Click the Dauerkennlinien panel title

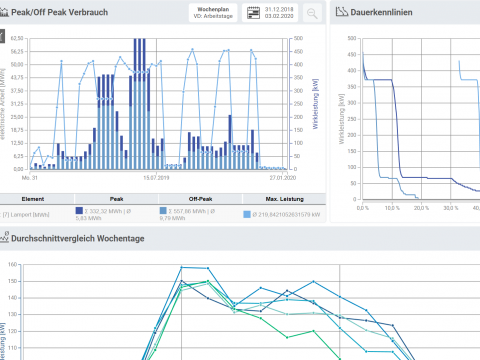(381, 12)
